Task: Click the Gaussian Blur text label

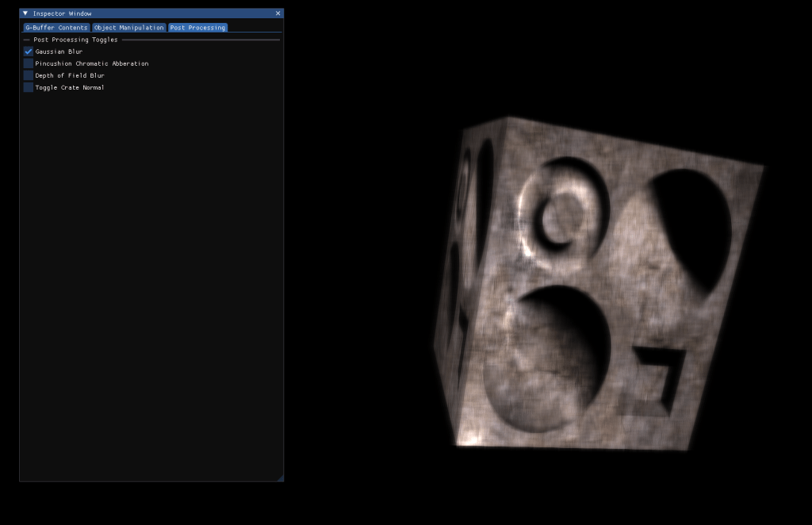Action: point(59,52)
